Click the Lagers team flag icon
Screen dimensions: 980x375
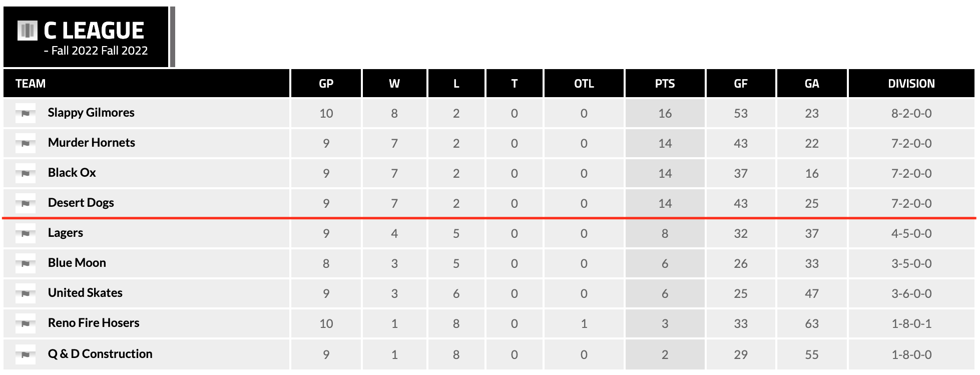[26, 233]
